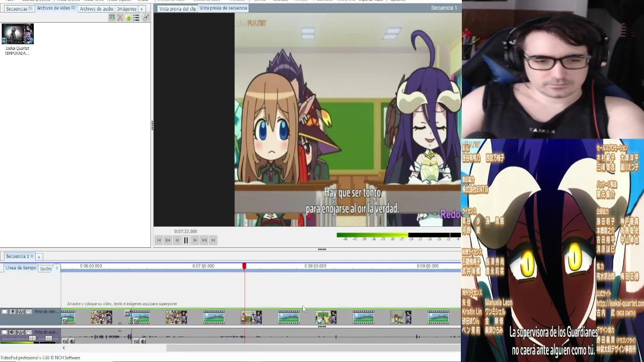The height and width of the screenshot is (362, 644).
Task: Click the add file icon with green plus
Action: pyautogui.click(x=128, y=18)
